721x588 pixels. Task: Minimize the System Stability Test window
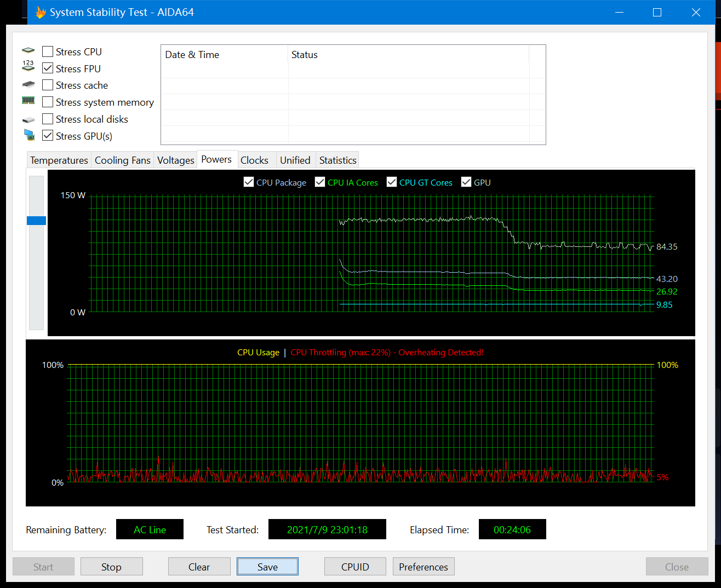coord(620,12)
